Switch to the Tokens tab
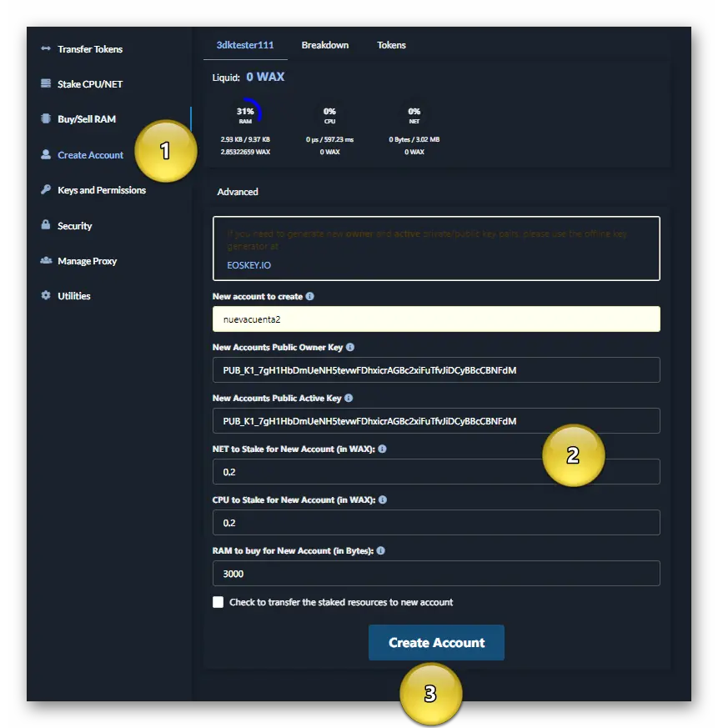The image size is (718, 728). 391,45
